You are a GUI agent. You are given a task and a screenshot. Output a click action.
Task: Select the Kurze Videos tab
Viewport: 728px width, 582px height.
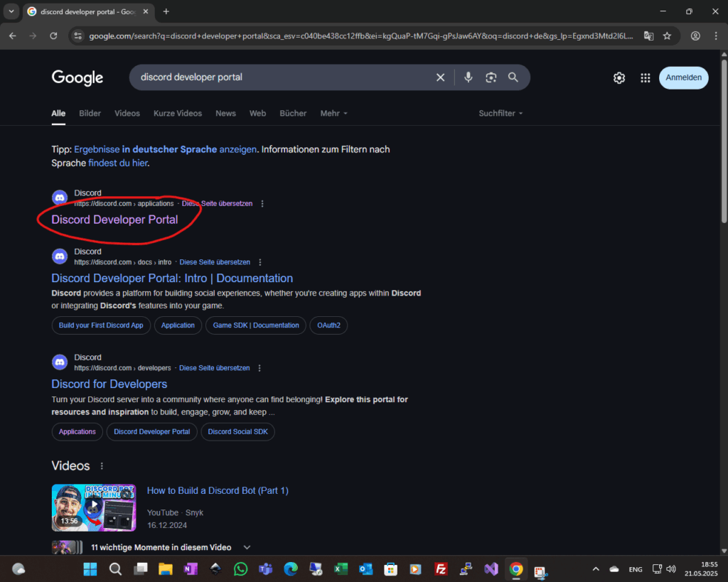coord(177,113)
